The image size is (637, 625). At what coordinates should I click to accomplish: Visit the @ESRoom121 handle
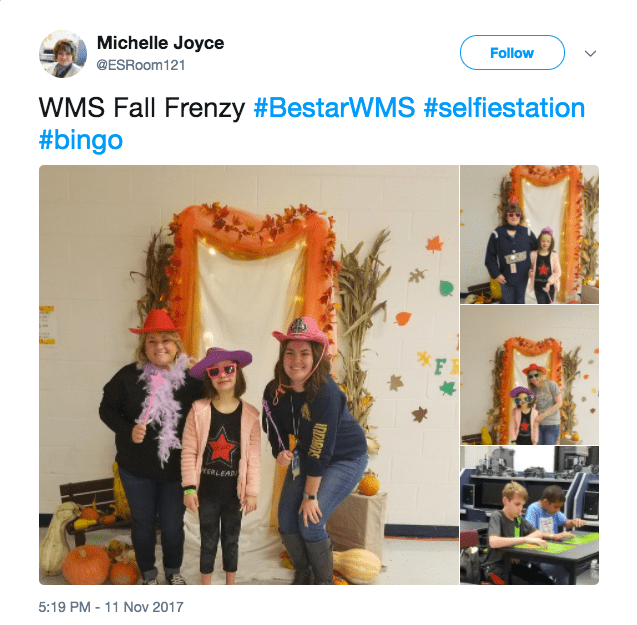click(141, 65)
